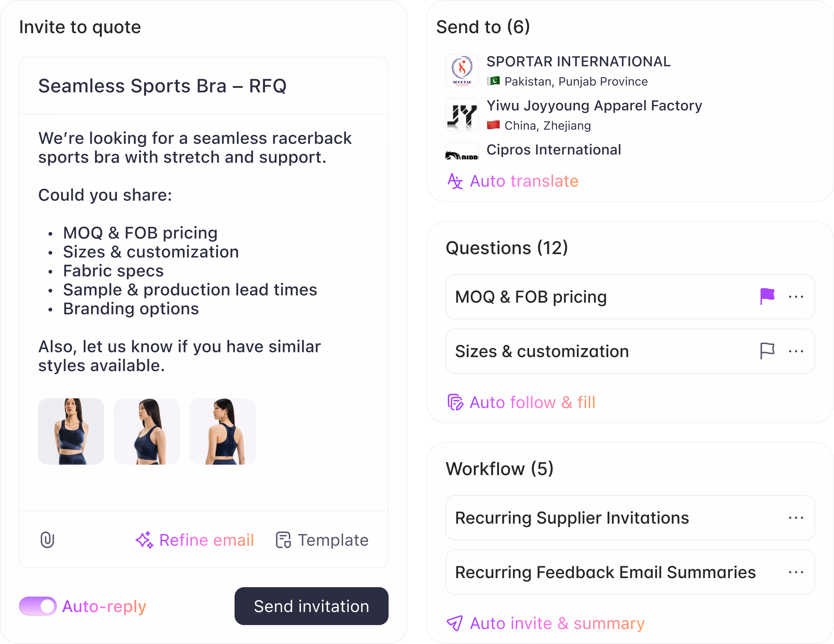The image size is (834, 644).
Task: Open more options for Recurring Supplier Invitations
Action: (796, 518)
